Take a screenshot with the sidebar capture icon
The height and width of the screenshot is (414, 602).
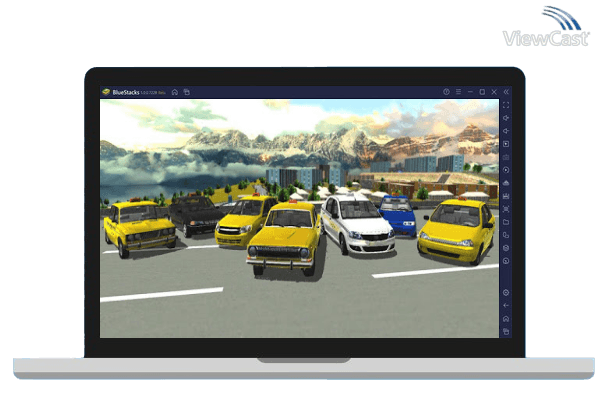click(x=506, y=209)
